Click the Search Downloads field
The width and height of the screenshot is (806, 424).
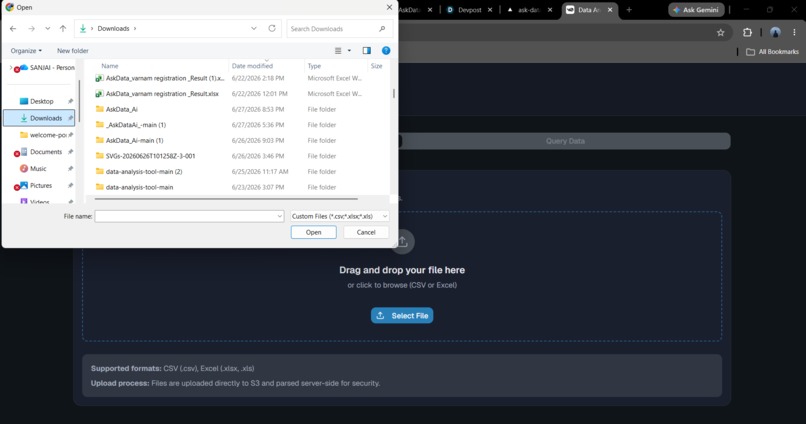tap(339, 29)
